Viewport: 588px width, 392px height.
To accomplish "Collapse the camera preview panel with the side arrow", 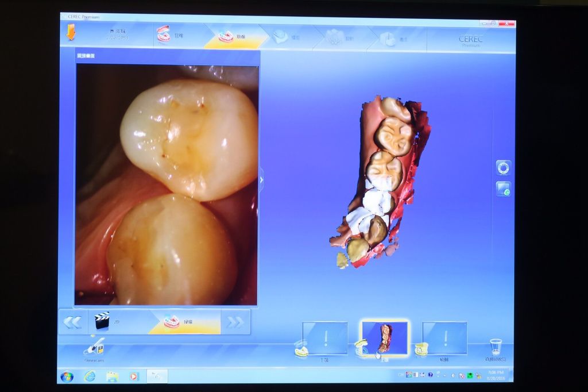I will (x=261, y=180).
